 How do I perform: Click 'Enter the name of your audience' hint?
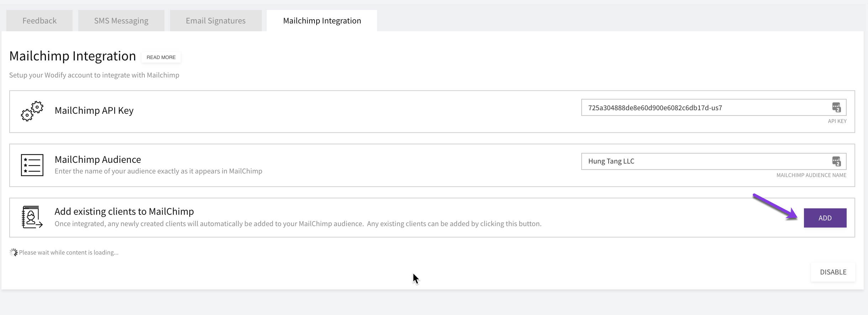159,171
